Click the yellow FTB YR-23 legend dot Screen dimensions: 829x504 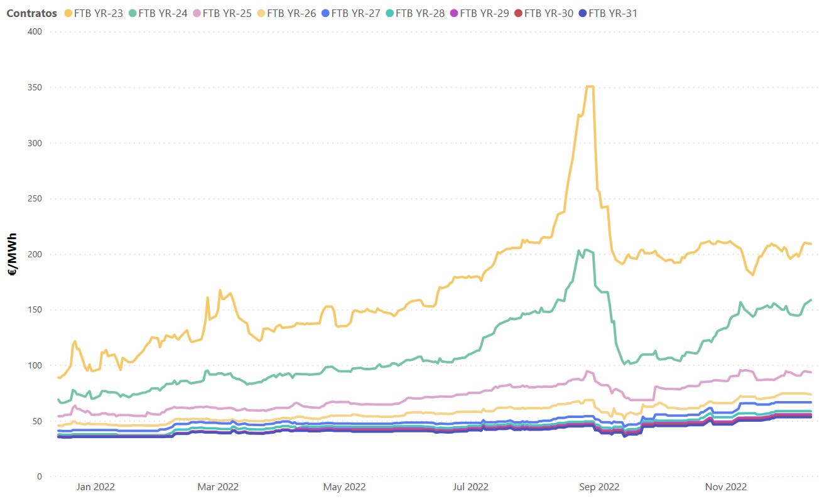68,13
